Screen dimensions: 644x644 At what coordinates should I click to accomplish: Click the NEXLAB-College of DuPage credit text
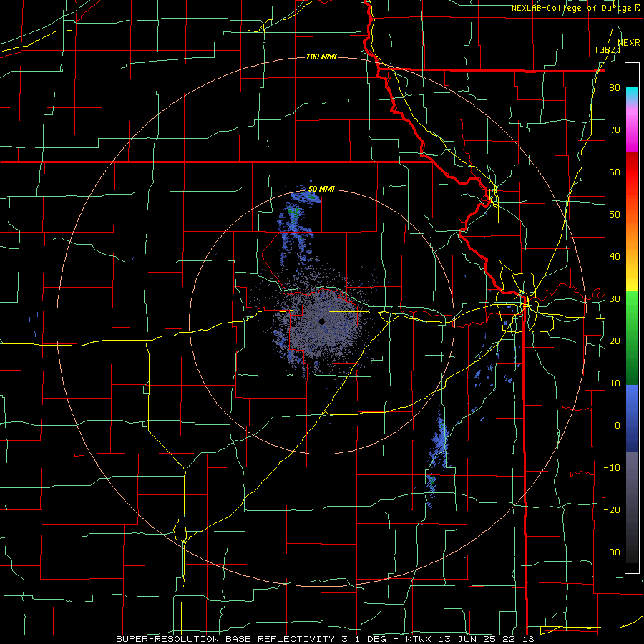575,8
